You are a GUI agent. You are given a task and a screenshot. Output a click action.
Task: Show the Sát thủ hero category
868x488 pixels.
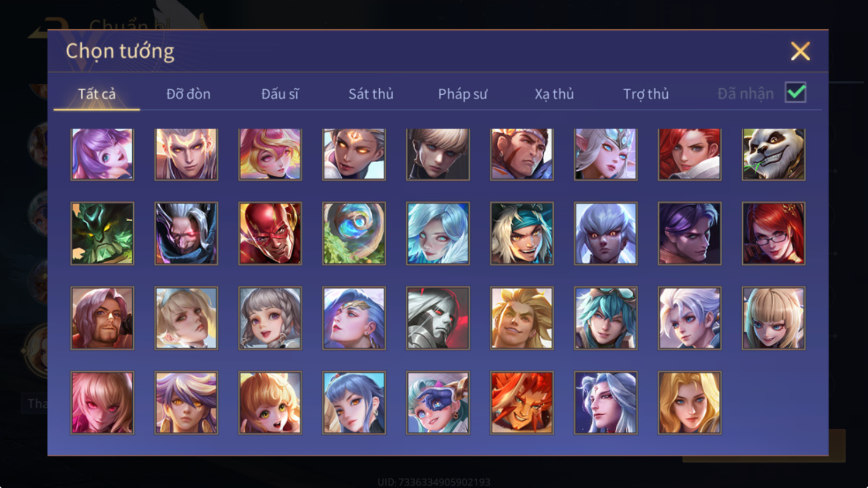click(x=371, y=94)
